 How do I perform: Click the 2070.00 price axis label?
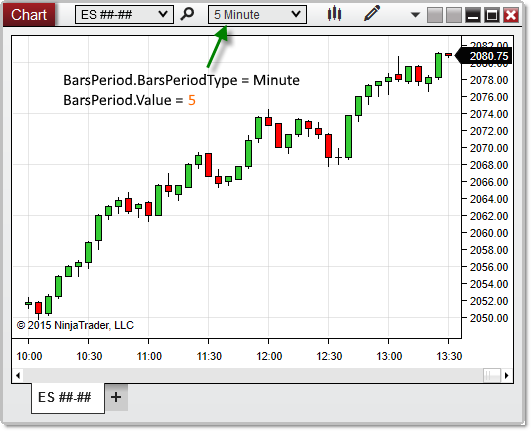click(489, 148)
